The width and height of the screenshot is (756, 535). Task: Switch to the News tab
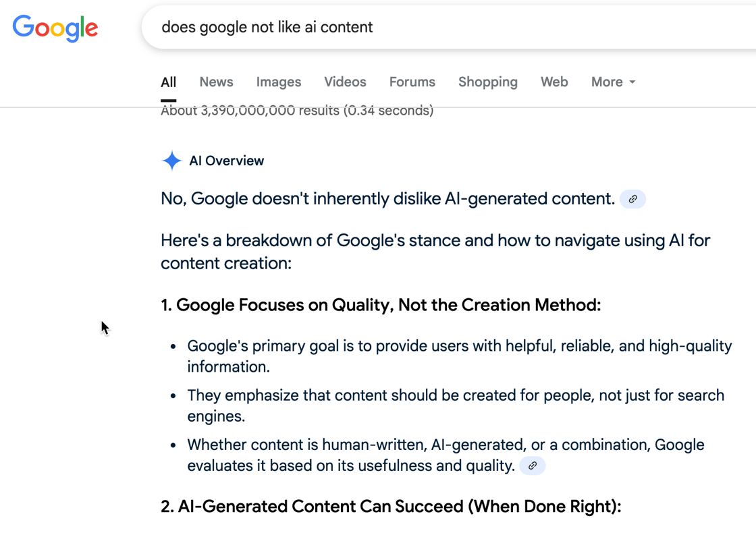click(216, 82)
